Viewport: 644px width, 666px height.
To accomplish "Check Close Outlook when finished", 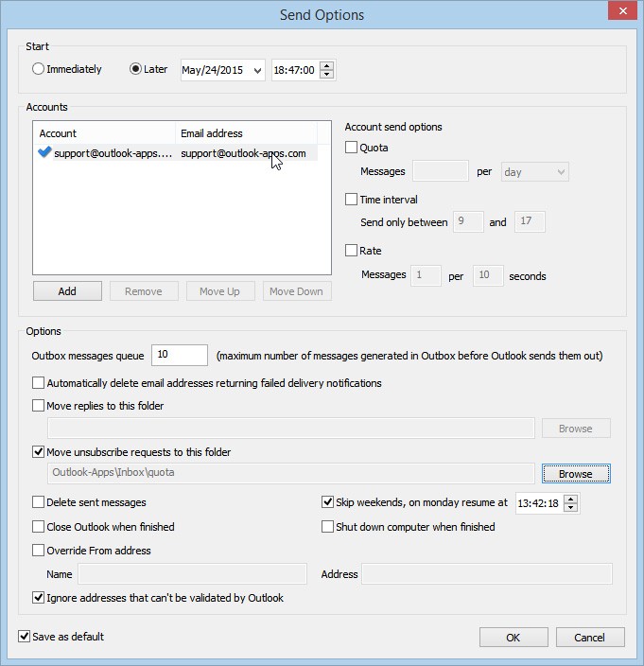I will (x=38, y=527).
